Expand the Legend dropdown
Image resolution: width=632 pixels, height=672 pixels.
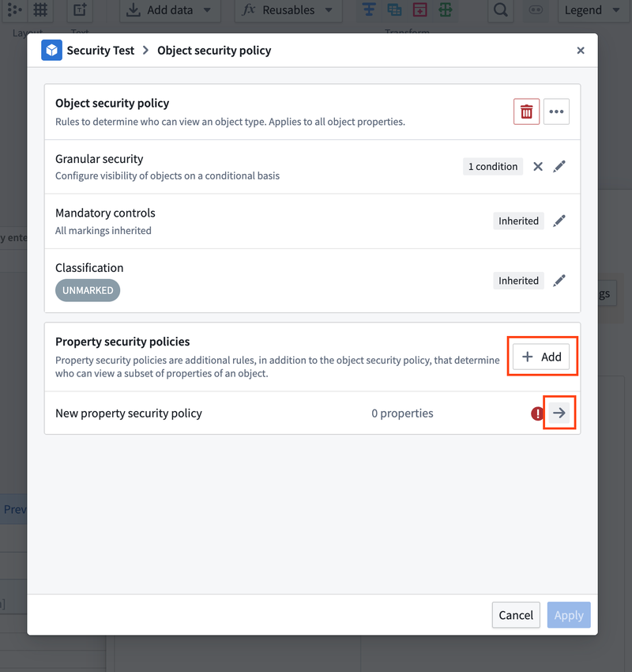pos(591,11)
